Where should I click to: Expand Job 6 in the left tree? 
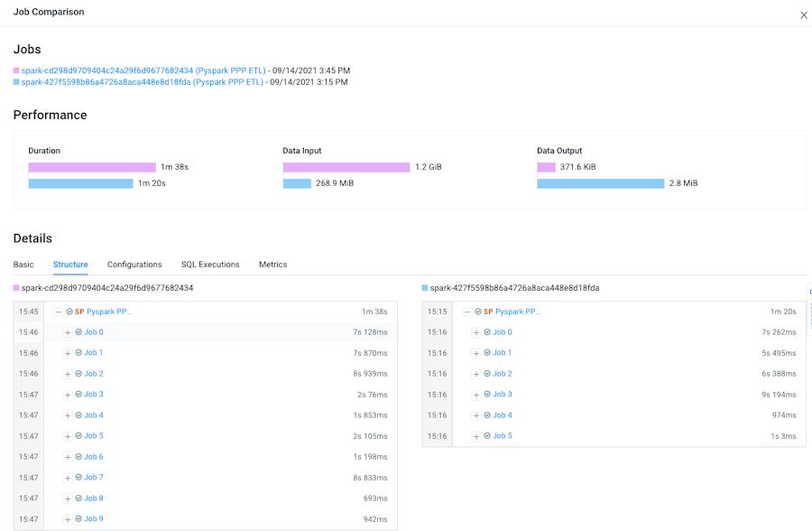(x=68, y=457)
